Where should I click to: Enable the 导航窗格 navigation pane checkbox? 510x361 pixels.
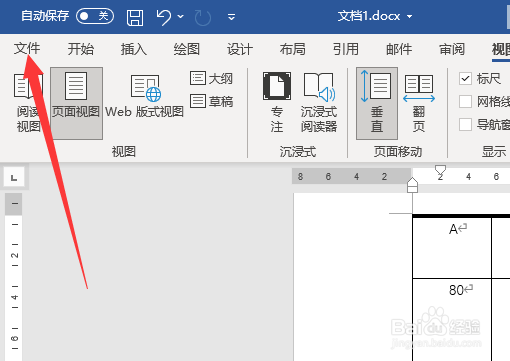pos(465,124)
